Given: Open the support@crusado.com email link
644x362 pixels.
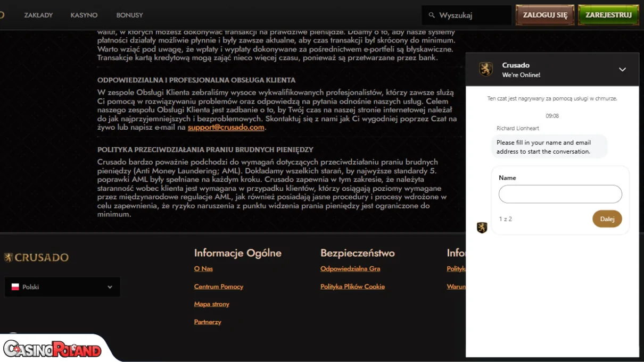Looking at the screenshot, I should 226,128.
